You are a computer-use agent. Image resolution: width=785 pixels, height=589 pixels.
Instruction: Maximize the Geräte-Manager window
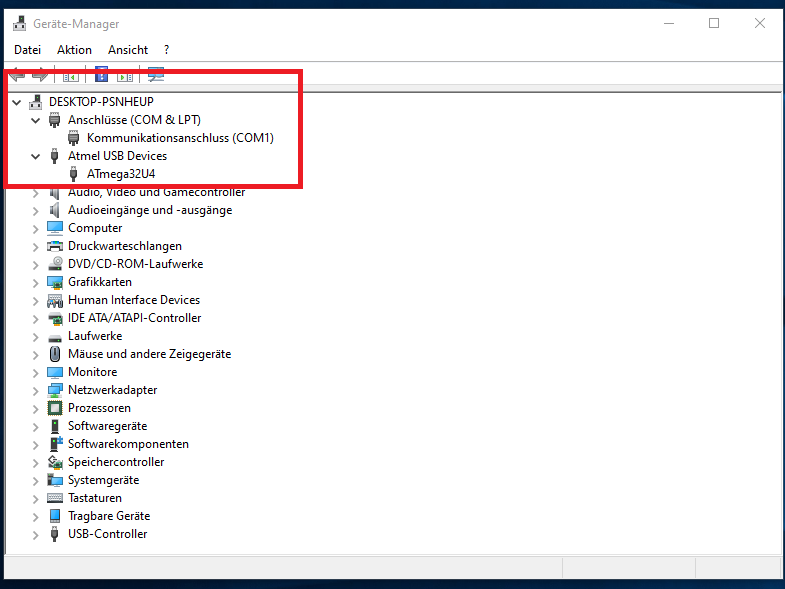(714, 23)
